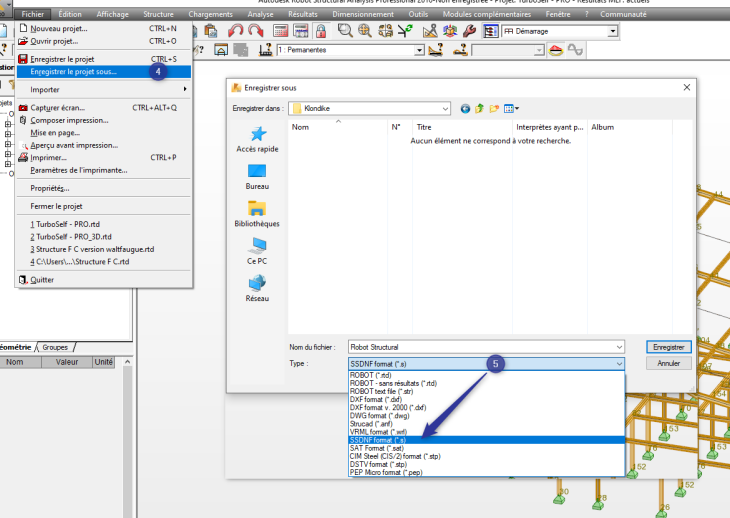Click the Undo arrow in the toolbar
Image resolution: width=730 pixels, height=518 pixels.
(236, 31)
